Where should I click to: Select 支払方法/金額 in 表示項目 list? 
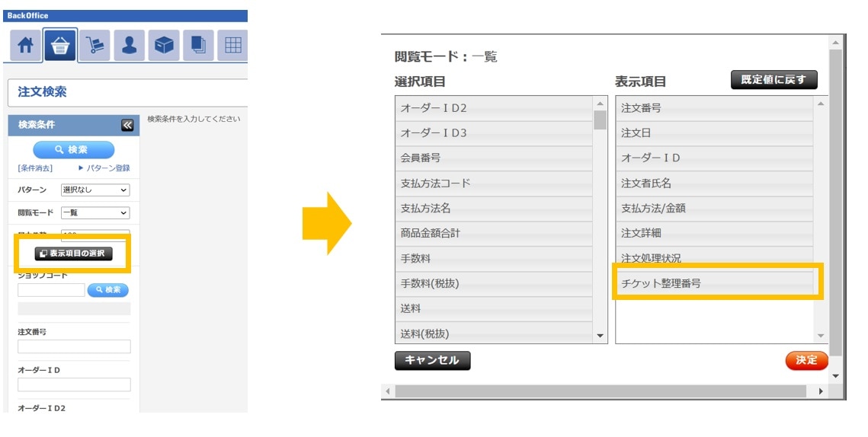(715, 209)
